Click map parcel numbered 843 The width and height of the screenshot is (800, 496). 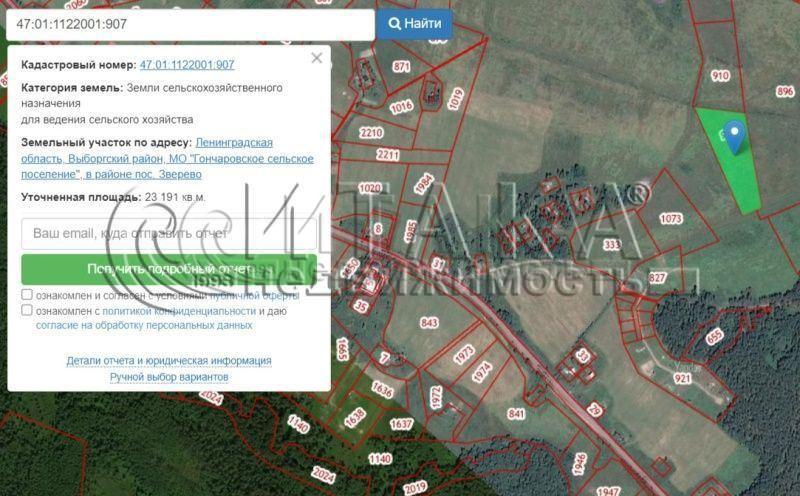click(429, 323)
